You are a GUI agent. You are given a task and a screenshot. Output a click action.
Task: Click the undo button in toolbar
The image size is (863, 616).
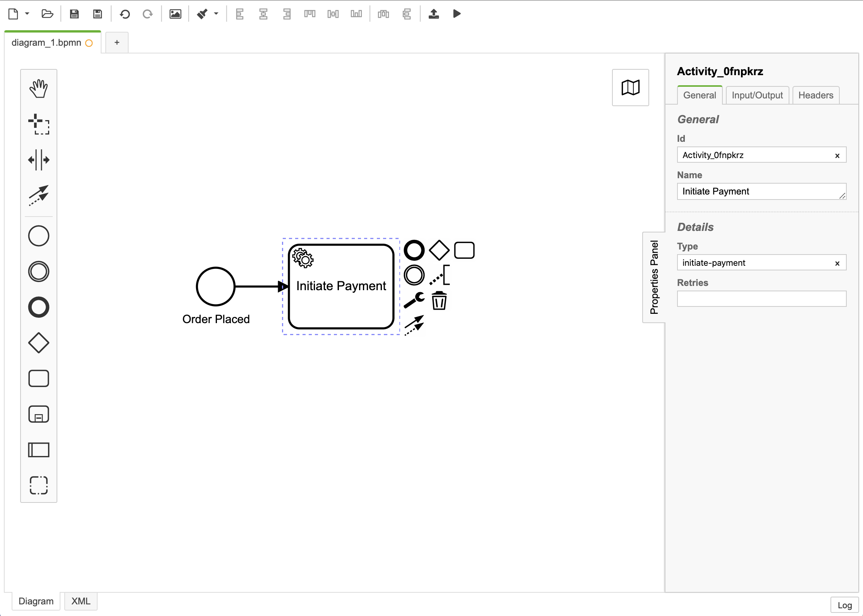126,14
